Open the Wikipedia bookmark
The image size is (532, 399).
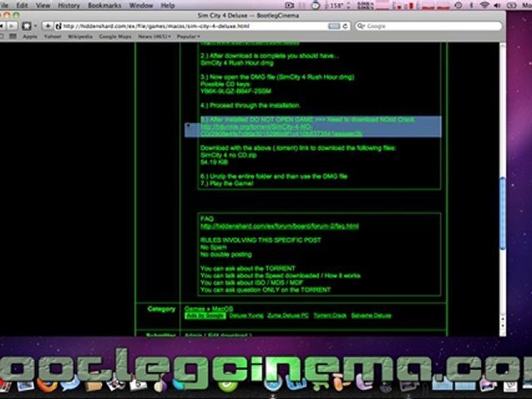(x=80, y=37)
